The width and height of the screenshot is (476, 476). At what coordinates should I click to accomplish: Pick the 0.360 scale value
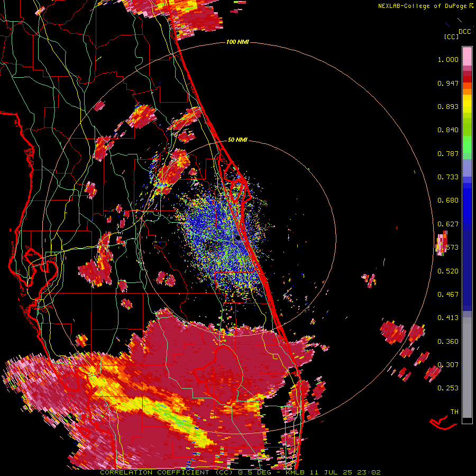pyautogui.click(x=448, y=341)
